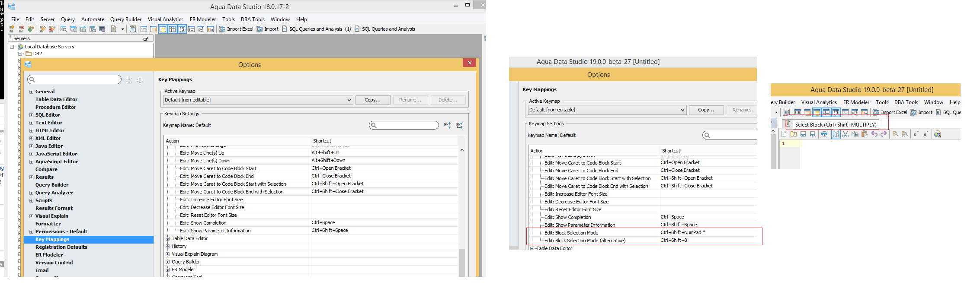Click the Print icon in editor toolbar
This screenshot has width=980, height=298.
pyautogui.click(x=824, y=134)
